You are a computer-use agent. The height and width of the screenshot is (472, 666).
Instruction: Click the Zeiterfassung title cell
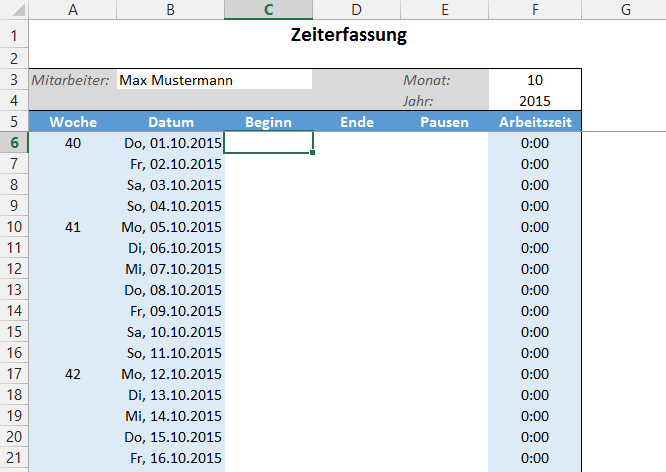point(348,36)
